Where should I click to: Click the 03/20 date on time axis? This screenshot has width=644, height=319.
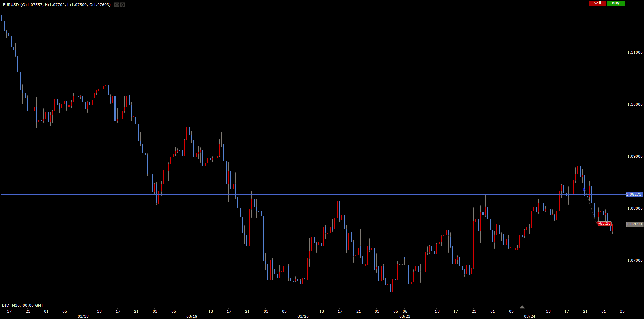[303, 316]
